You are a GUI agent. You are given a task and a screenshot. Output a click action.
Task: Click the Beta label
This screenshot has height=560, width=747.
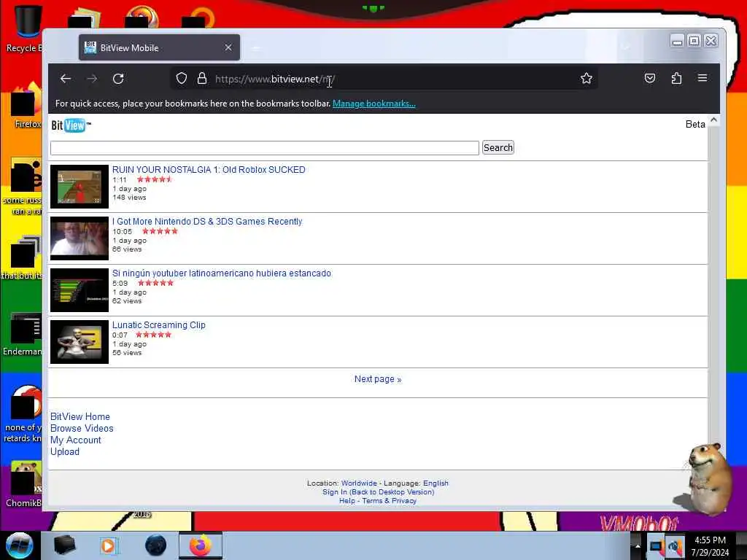pos(695,124)
